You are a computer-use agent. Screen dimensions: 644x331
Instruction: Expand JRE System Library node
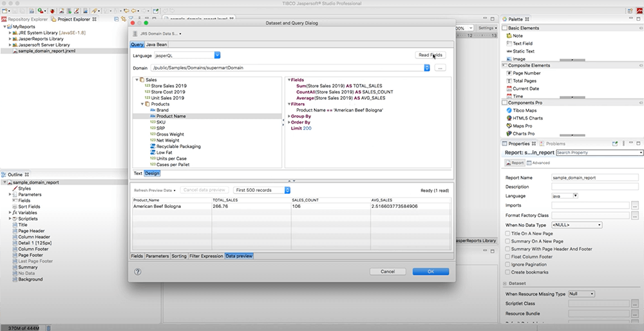(10, 33)
